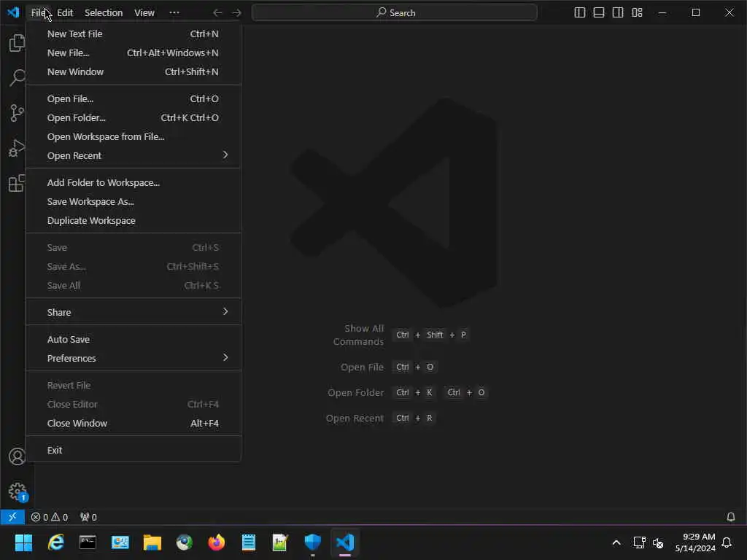The image size is (747, 560).
Task: Toggle the bottom panel layout icon
Action: [x=599, y=13]
